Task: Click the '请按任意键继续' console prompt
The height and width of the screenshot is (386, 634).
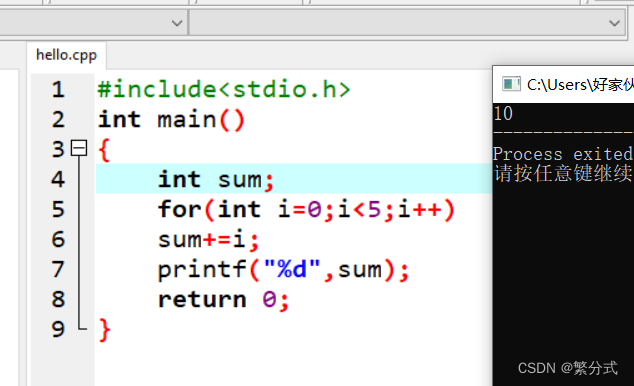Action: 563,173
